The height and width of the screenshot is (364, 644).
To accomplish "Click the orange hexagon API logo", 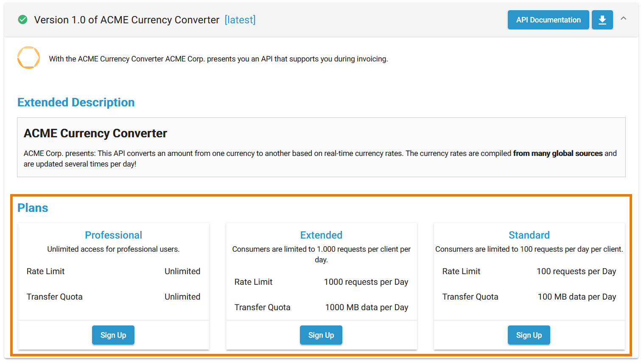I will point(28,58).
